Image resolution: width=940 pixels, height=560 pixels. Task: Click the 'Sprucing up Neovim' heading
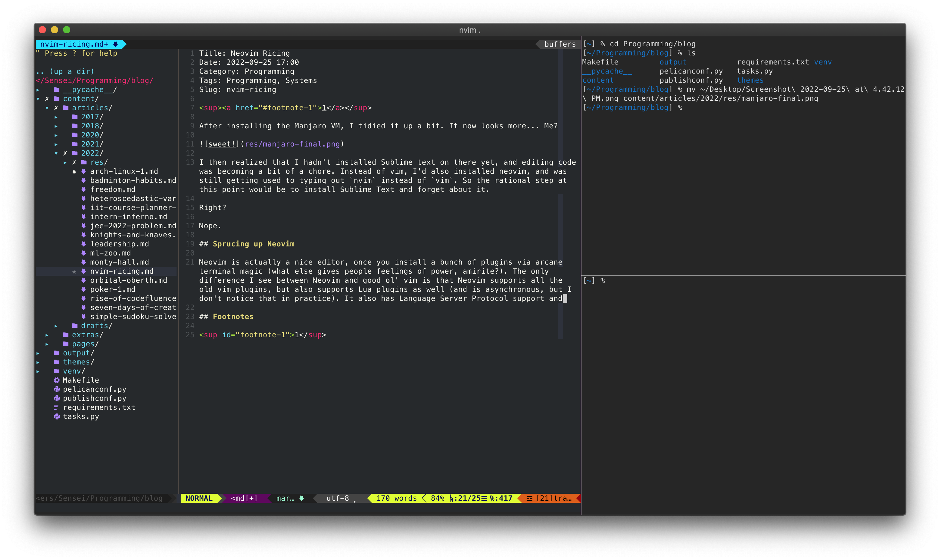(253, 244)
